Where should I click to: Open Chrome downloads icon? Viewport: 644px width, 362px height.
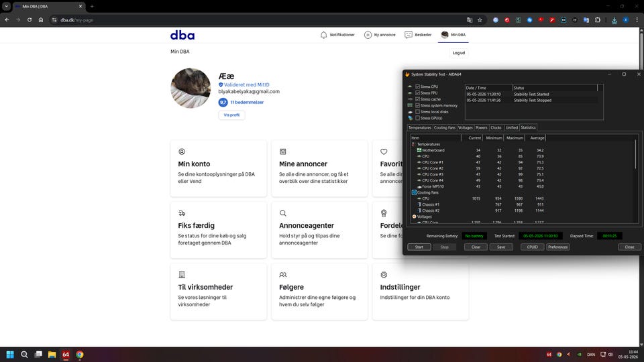(614, 20)
